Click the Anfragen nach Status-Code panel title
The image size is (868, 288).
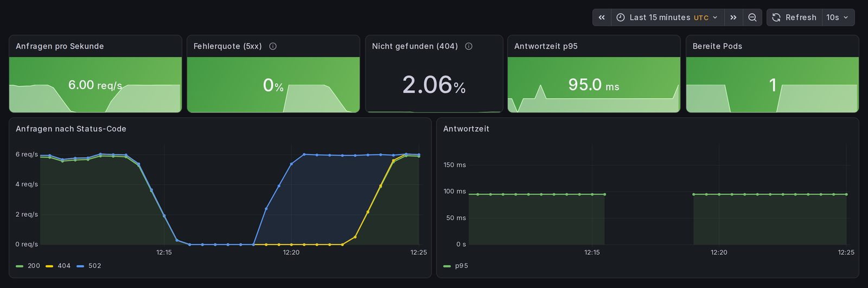pos(71,129)
